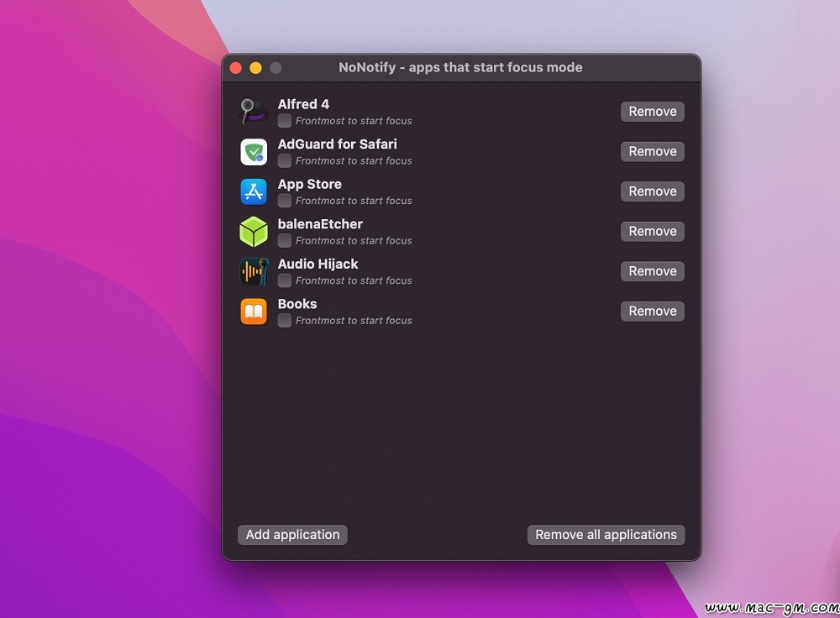Click the Books name label
Screen dimensions: 840x618
(297, 304)
